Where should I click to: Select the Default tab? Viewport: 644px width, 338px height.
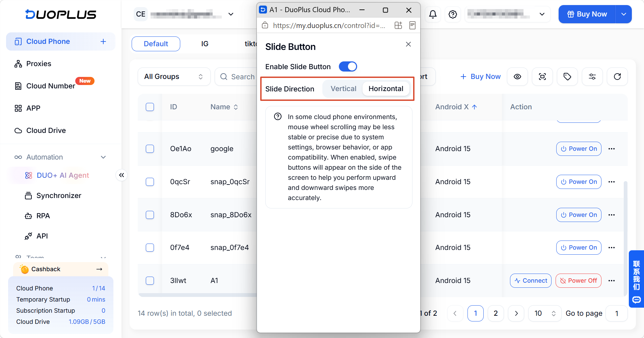pyautogui.click(x=156, y=44)
